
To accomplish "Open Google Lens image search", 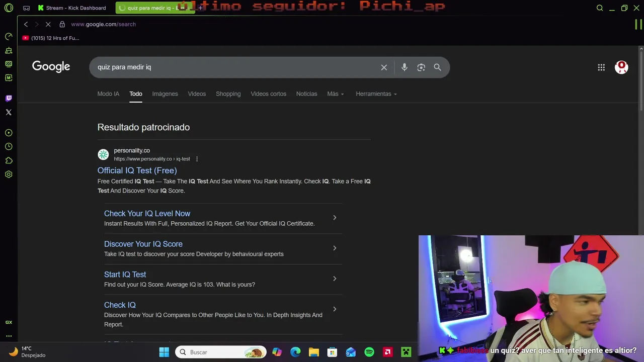I will tap(421, 67).
